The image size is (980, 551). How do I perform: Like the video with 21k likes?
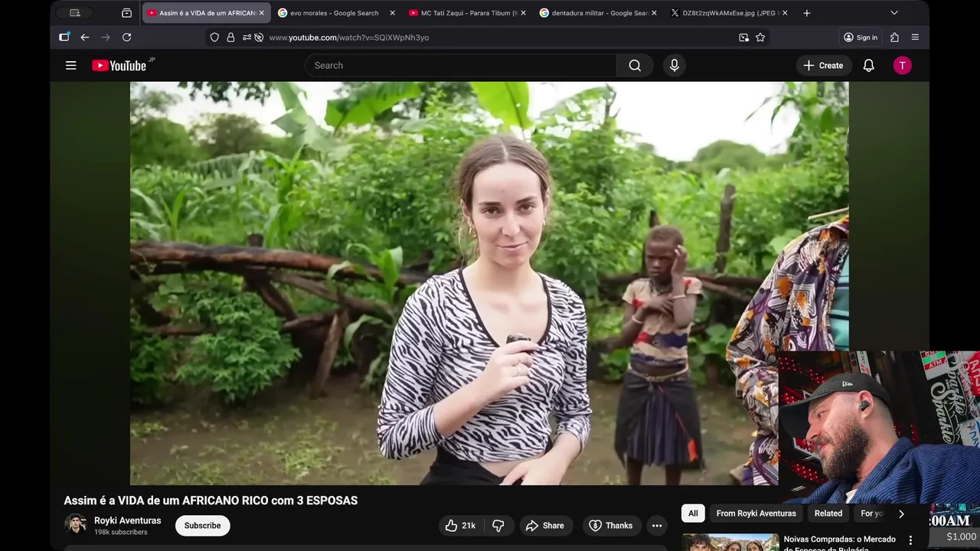(460, 526)
